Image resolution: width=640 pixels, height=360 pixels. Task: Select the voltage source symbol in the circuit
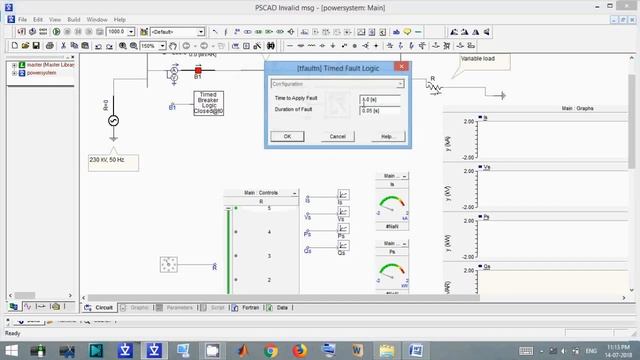[x=113, y=120]
